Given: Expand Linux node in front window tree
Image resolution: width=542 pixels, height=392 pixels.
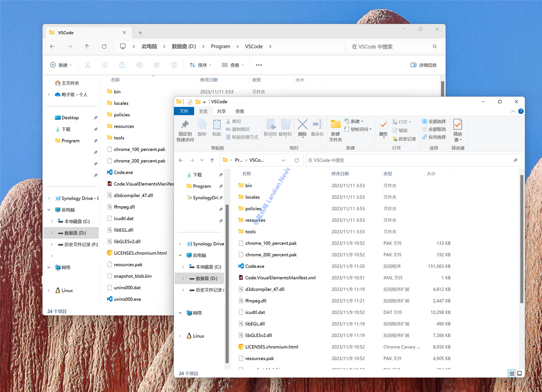Looking at the screenshot, I should coord(180,336).
